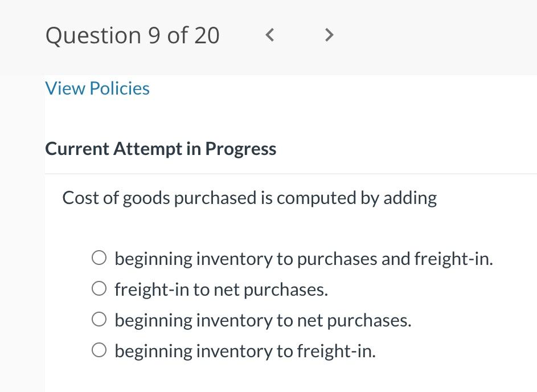Choose beginning inventory to net purchases answer
Image resolution: width=537 pixels, height=392 pixels.
tap(99, 319)
